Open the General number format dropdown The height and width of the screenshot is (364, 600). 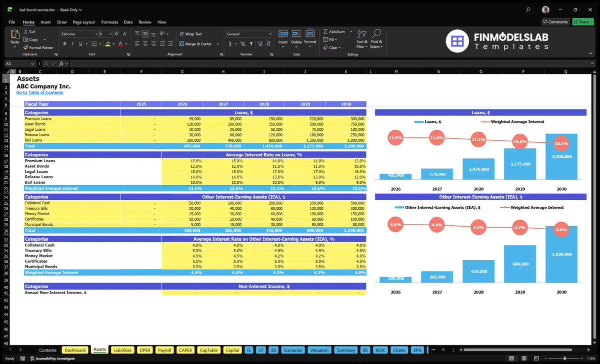[269, 34]
